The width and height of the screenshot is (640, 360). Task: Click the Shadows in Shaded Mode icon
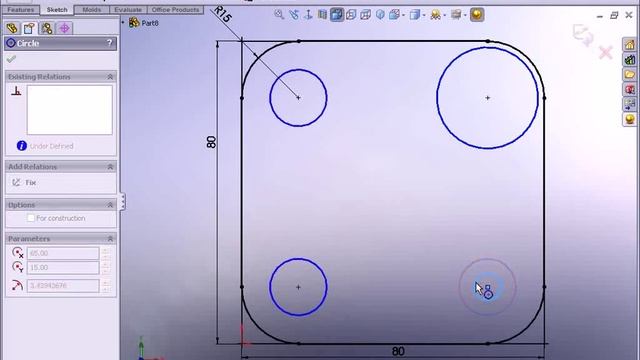pyautogui.click(x=380, y=15)
